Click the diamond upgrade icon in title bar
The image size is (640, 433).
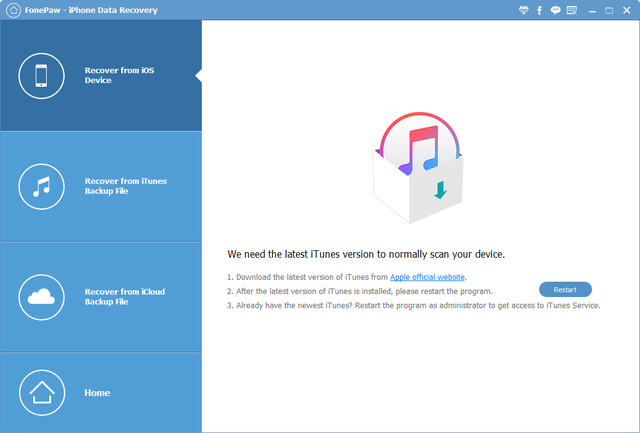point(523,10)
